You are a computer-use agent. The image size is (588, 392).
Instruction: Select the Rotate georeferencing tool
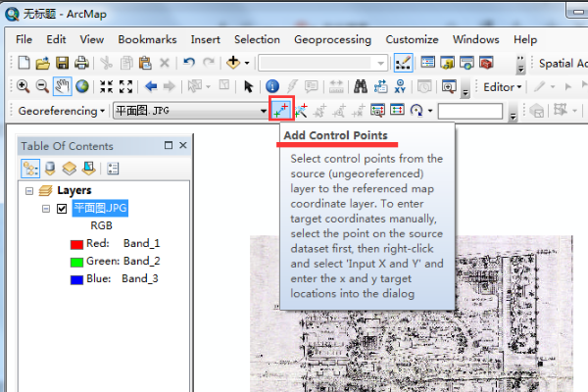[x=416, y=111]
